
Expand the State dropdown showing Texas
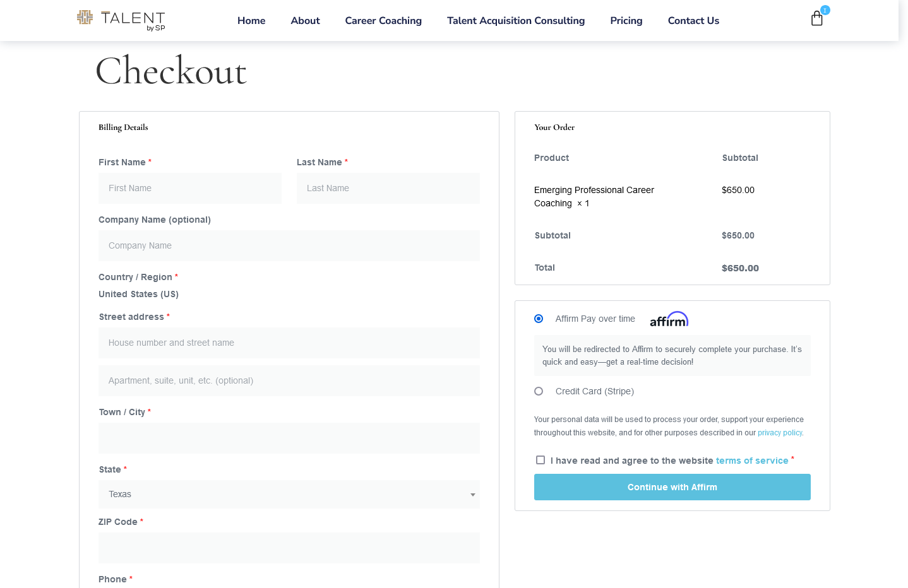[289, 495]
